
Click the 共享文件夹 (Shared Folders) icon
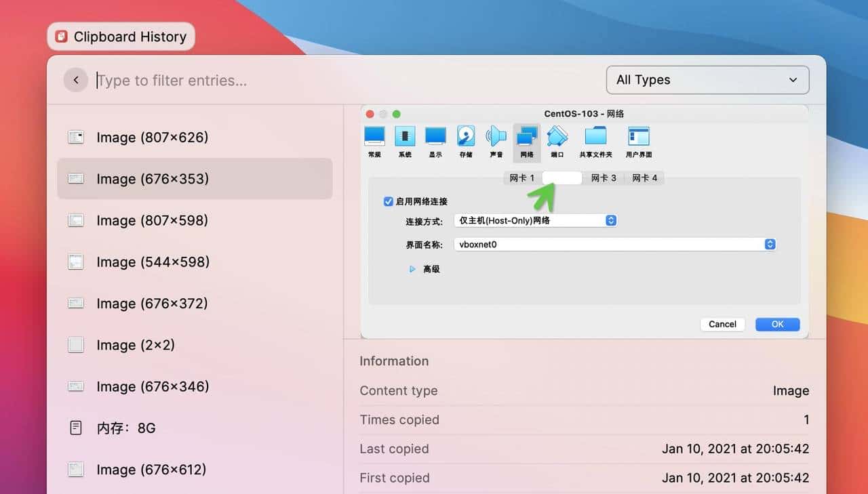point(595,139)
